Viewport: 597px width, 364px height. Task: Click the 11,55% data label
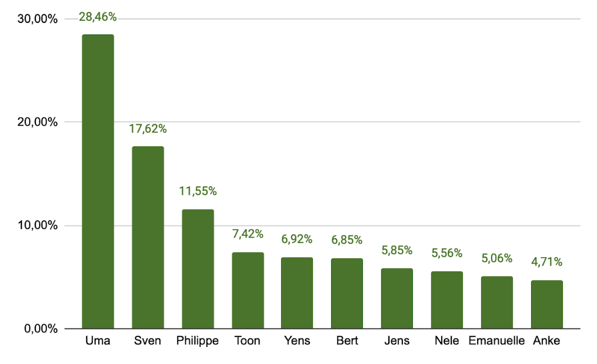click(198, 191)
